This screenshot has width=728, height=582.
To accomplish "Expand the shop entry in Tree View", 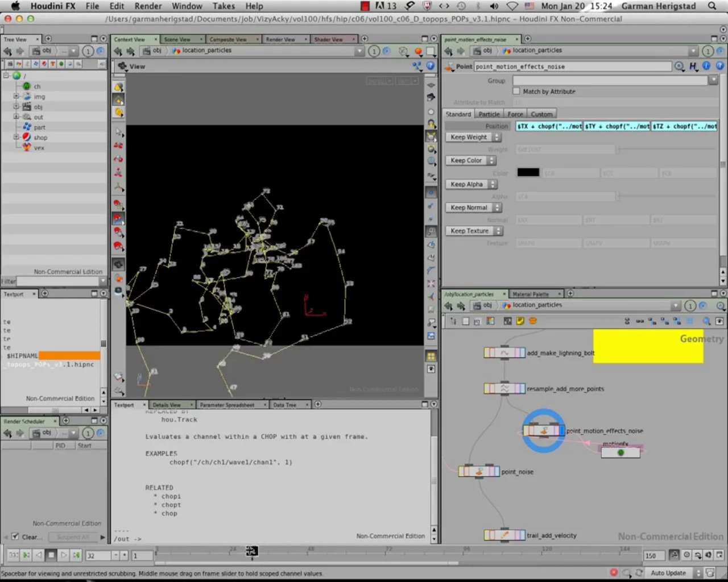I will coord(16,138).
